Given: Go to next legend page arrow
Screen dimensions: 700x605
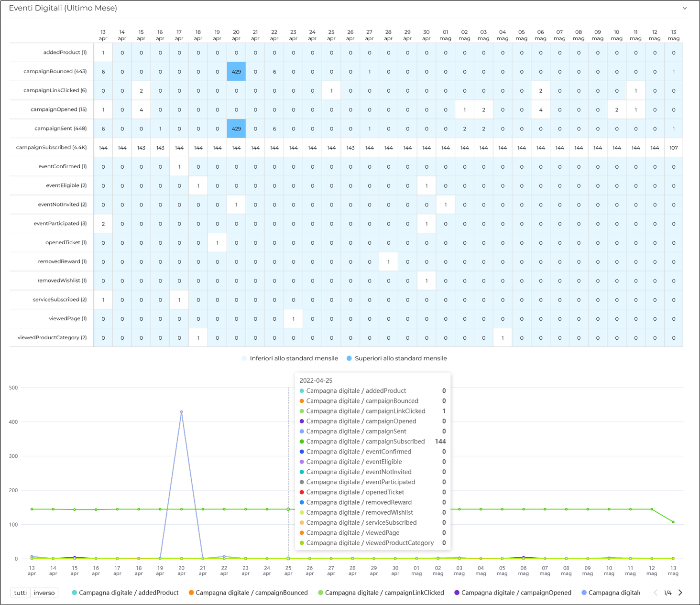Looking at the screenshot, I should tap(680, 593).
